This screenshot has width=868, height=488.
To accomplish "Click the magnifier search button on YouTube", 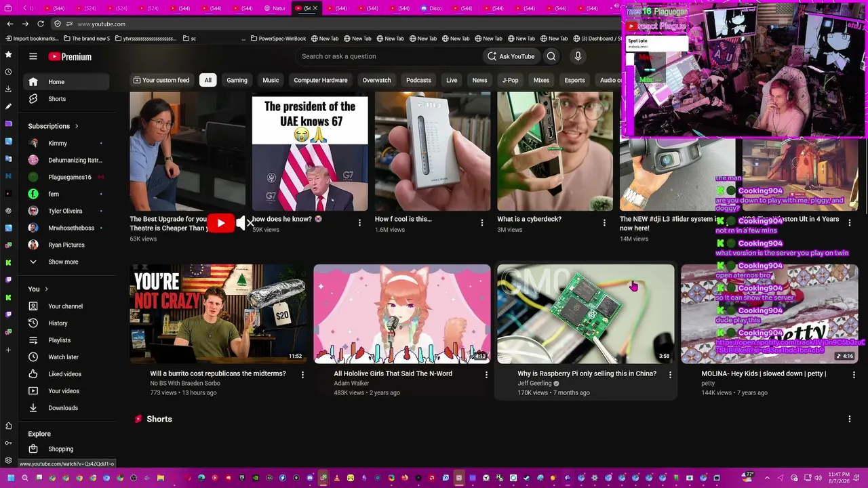I will (551, 56).
